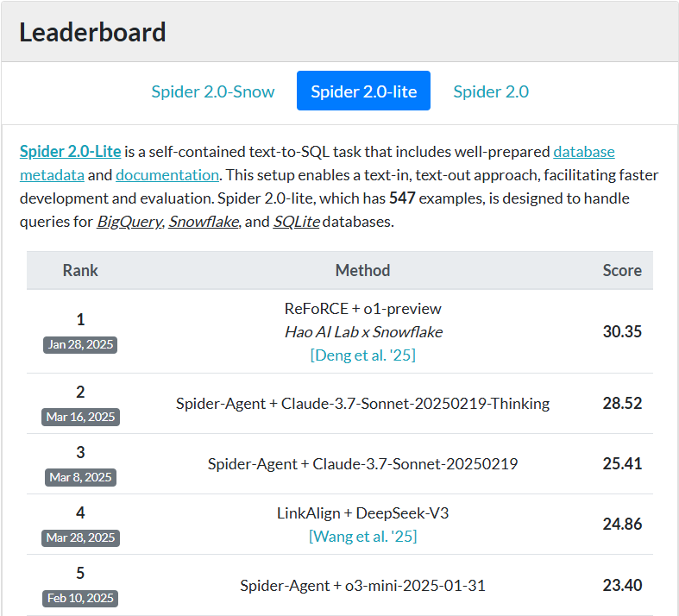Click the Snowflake link in description
679x616 pixels.
tap(204, 222)
